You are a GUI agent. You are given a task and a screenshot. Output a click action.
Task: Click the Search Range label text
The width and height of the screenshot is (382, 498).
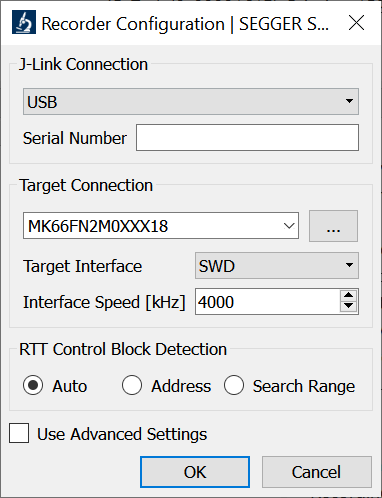coord(304,386)
